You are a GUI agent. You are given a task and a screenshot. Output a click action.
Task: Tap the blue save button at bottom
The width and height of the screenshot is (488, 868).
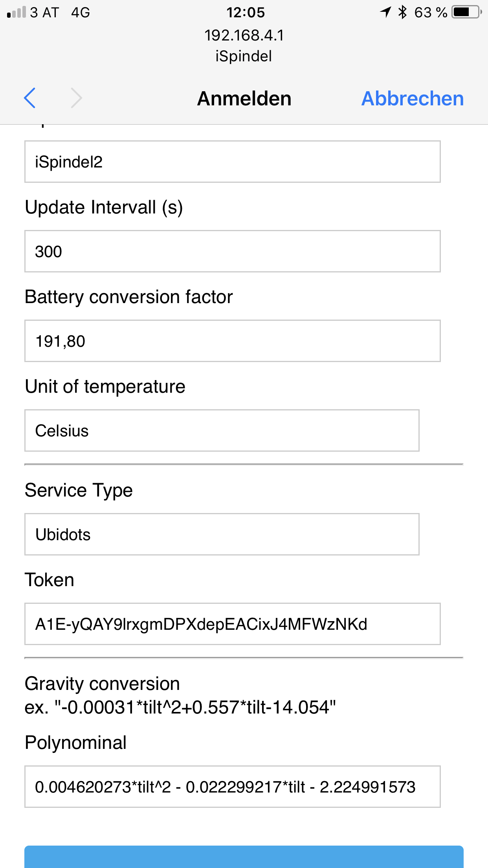(x=244, y=857)
